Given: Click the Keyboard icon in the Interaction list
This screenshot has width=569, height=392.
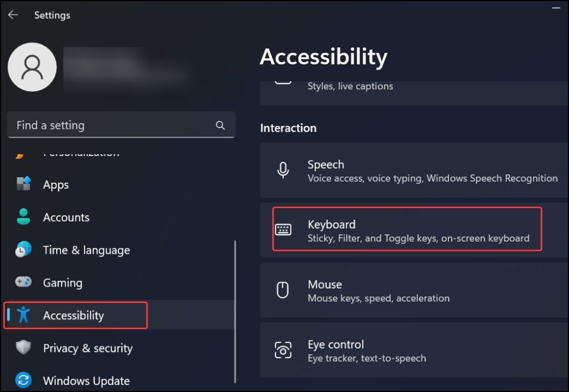Looking at the screenshot, I should pyautogui.click(x=284, y=229).
